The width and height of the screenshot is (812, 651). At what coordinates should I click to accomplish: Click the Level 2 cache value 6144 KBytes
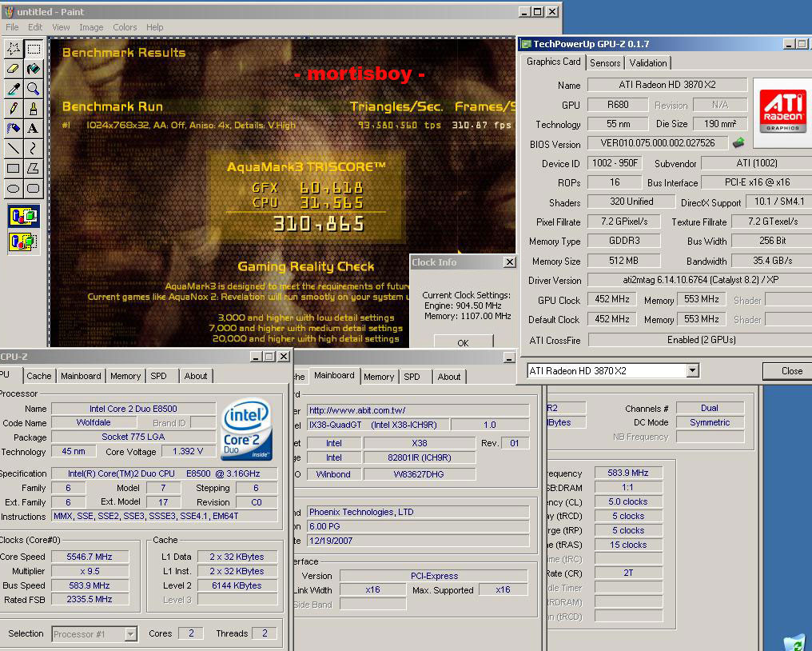(237, 585)
